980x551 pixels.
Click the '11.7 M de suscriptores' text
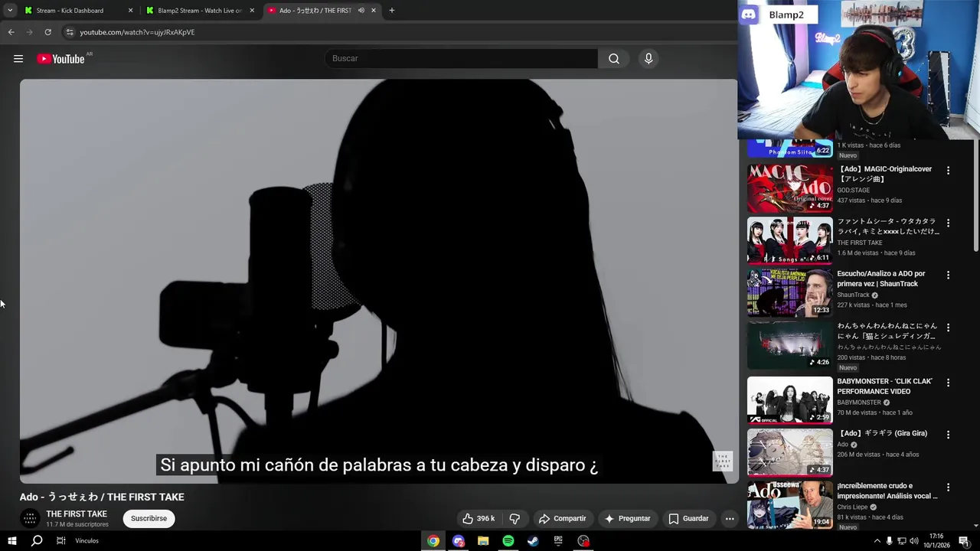click(x=77, y=525)
